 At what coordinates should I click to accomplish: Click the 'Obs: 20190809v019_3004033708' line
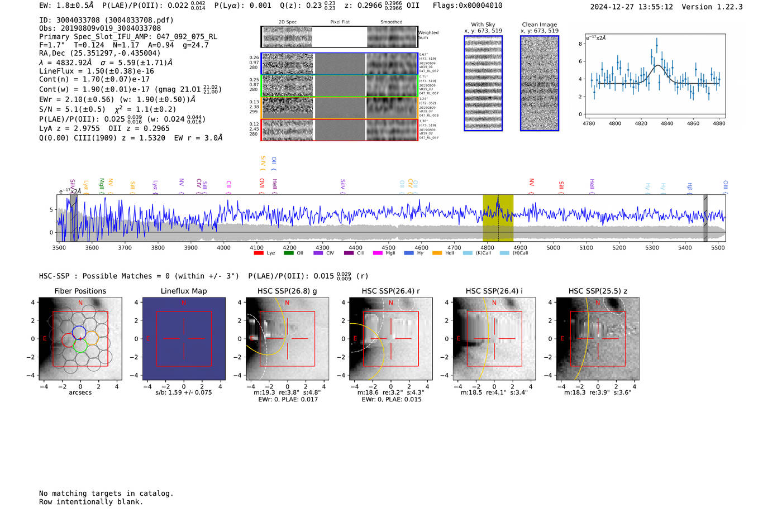[100, 28]
